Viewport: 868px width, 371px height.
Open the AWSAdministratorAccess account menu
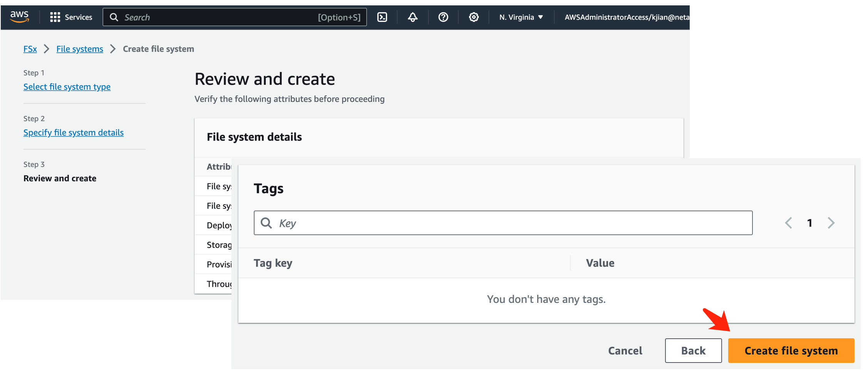tap(627, 17)
